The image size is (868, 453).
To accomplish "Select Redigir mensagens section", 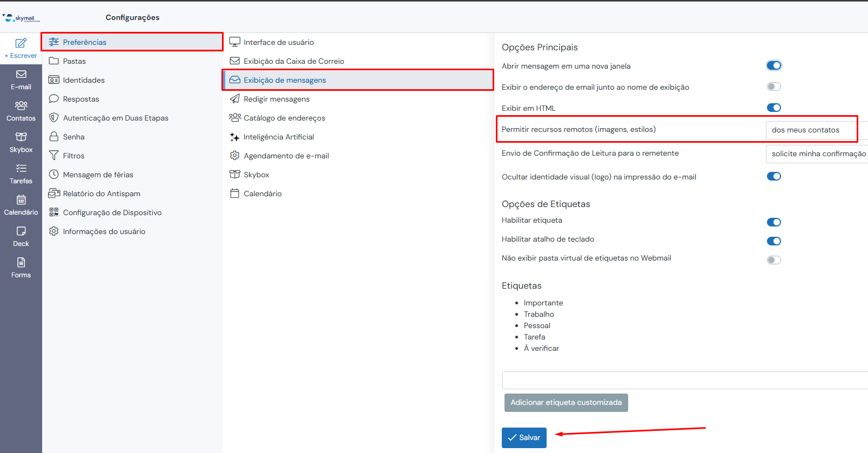I will (277, 99).
